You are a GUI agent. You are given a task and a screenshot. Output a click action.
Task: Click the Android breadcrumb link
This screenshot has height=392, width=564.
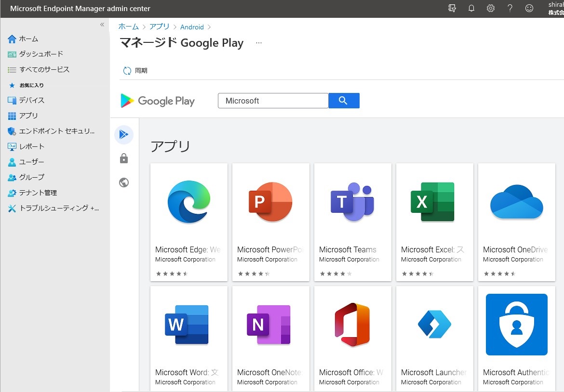tap(192, 27)
